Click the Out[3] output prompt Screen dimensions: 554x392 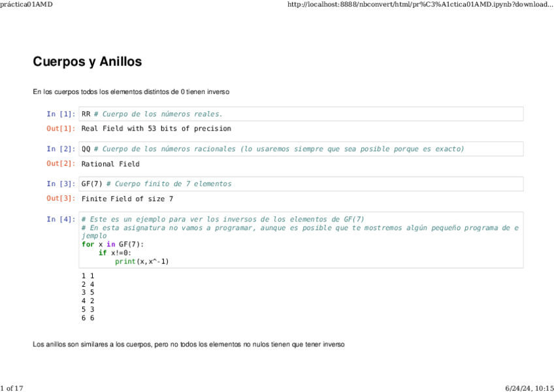[x=61, y=199]
